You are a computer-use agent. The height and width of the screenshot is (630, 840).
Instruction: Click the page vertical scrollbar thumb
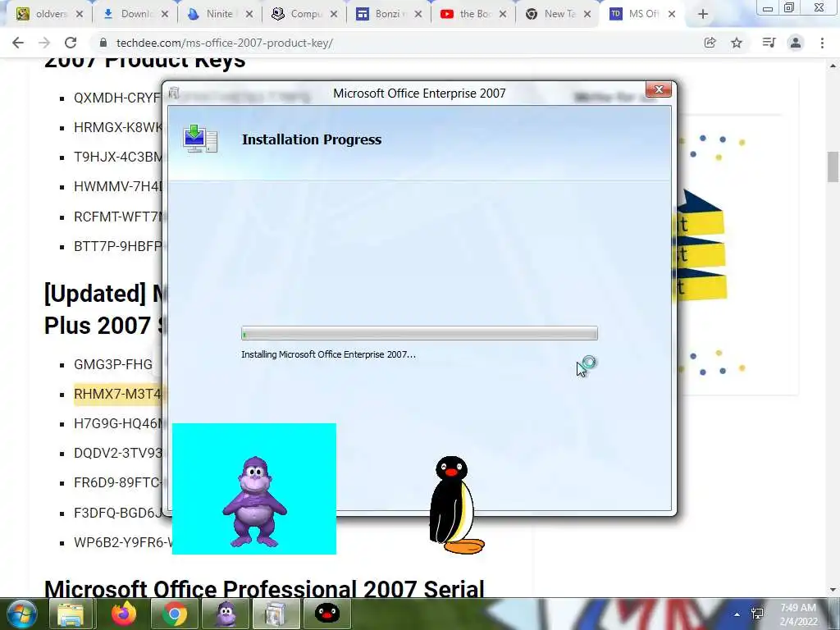tap(833, 167)
